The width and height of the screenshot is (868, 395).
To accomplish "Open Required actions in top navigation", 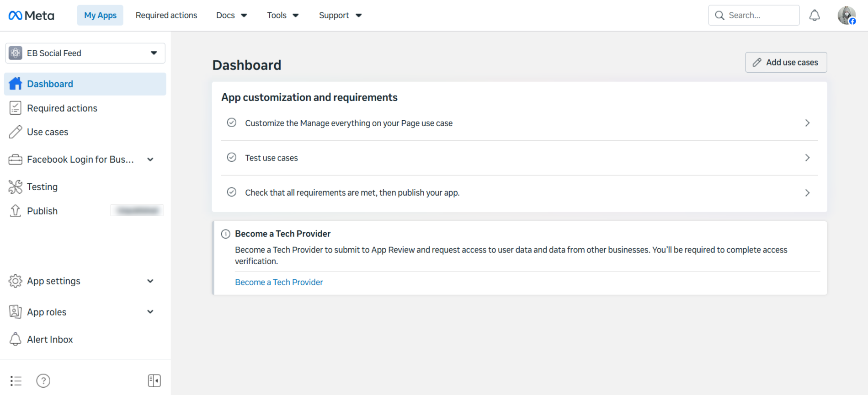I will [x=166, y=16].
